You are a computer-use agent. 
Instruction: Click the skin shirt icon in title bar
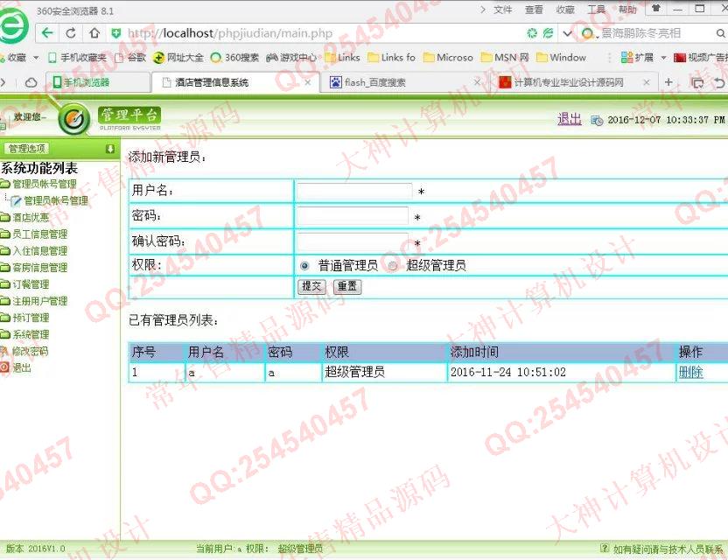point(656,9)
